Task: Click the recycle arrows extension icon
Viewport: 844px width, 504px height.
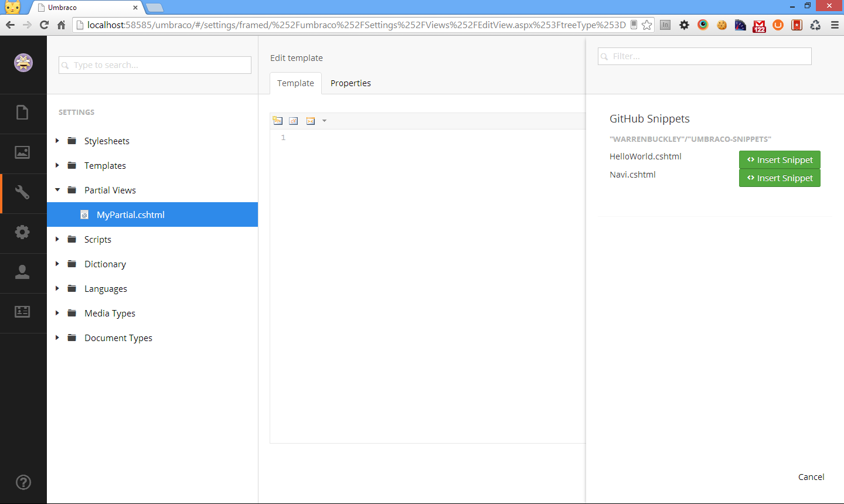Action: pos(815,25)
